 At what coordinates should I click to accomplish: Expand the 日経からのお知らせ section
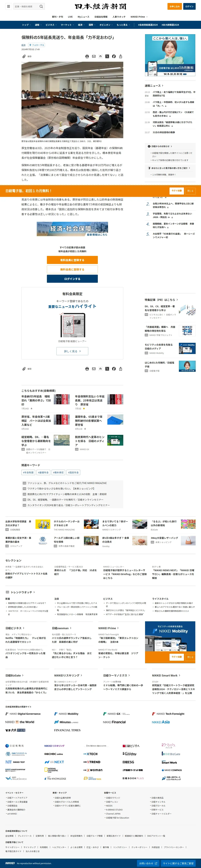click(160, 146)
